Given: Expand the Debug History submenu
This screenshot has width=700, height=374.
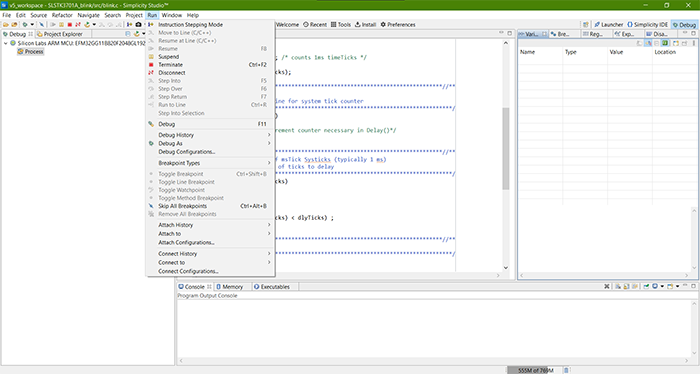Looking at the screenshot, I should tap(210, 135).
